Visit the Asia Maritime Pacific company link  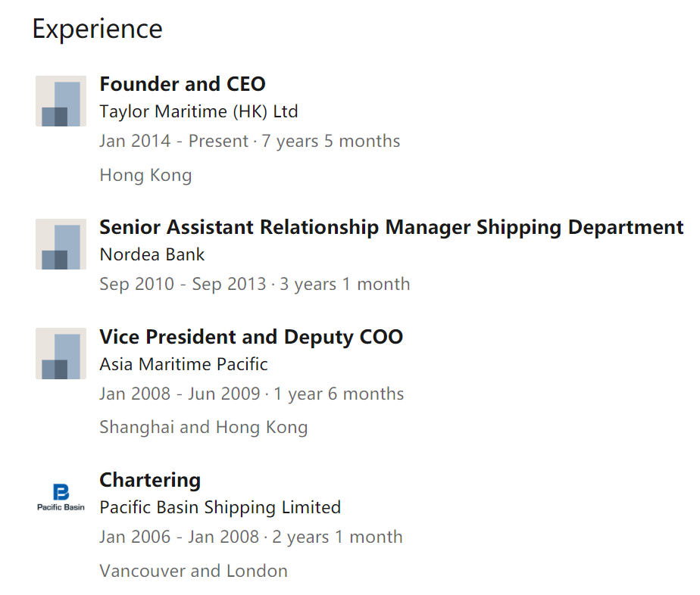point(183,364)
